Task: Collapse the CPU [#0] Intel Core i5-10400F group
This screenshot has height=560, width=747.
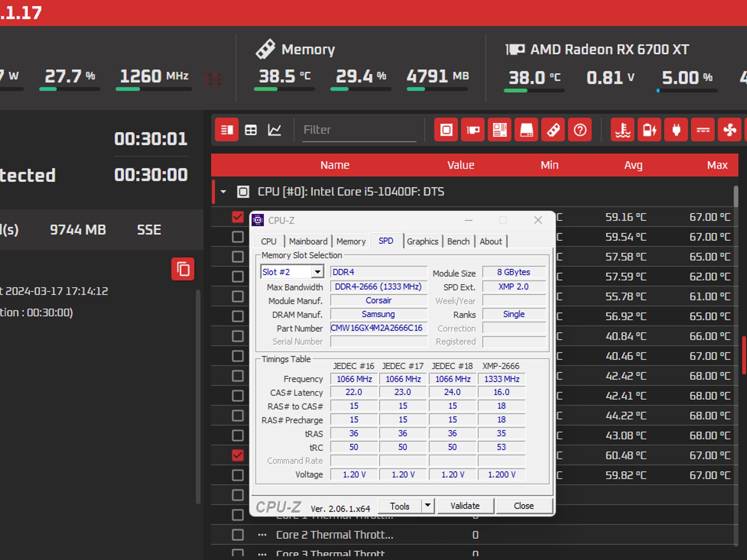Action: [223, 192]
